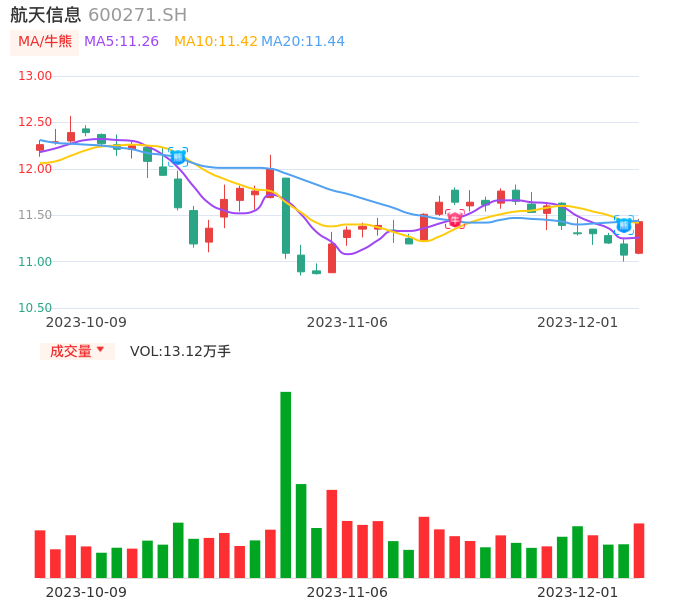Viewport: 686px width, 606px height.
Task: Toggle the MA10:11.42 legend line
Action: [215, 42]
